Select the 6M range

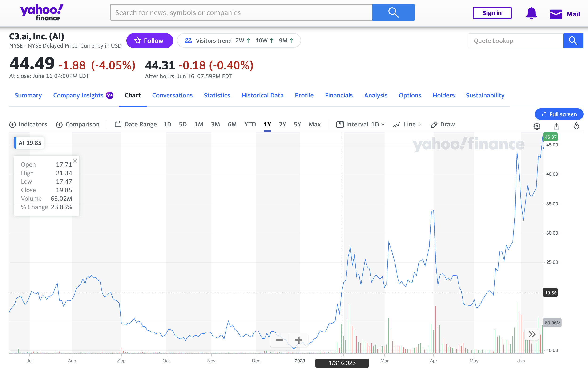tap(232, 124)
